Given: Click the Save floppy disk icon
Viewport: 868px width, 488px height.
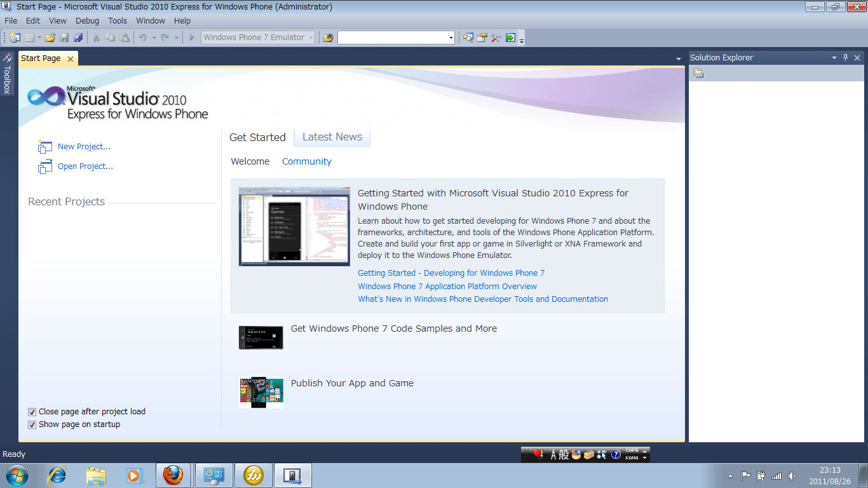Looking at the screenshot, I should pyautogui.click(x=64, y=37).
